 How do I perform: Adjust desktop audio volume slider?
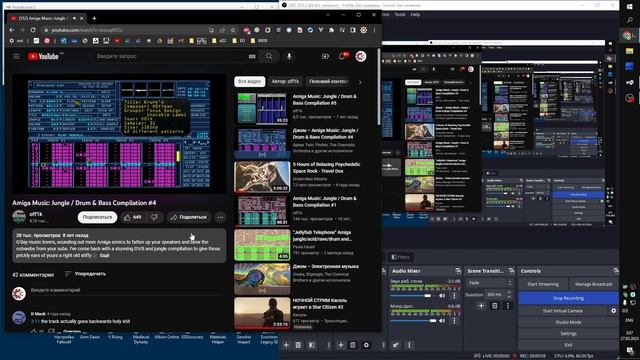coord(411,296)
